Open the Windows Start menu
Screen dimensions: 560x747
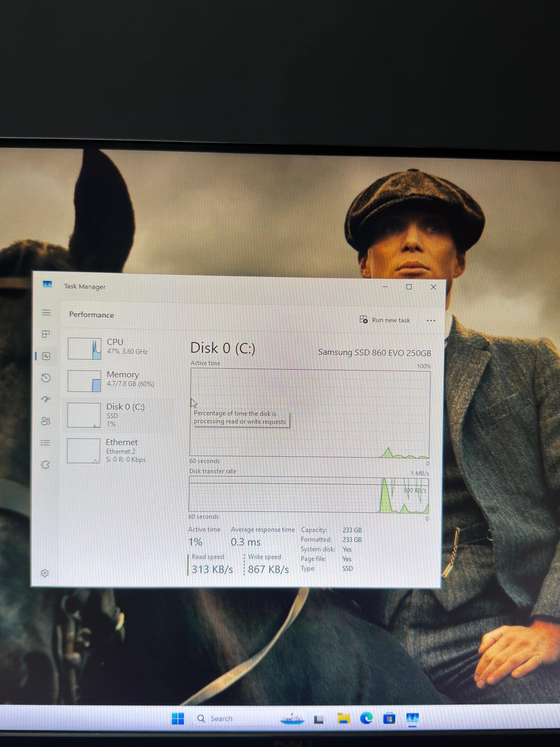(x=178, y=718)
